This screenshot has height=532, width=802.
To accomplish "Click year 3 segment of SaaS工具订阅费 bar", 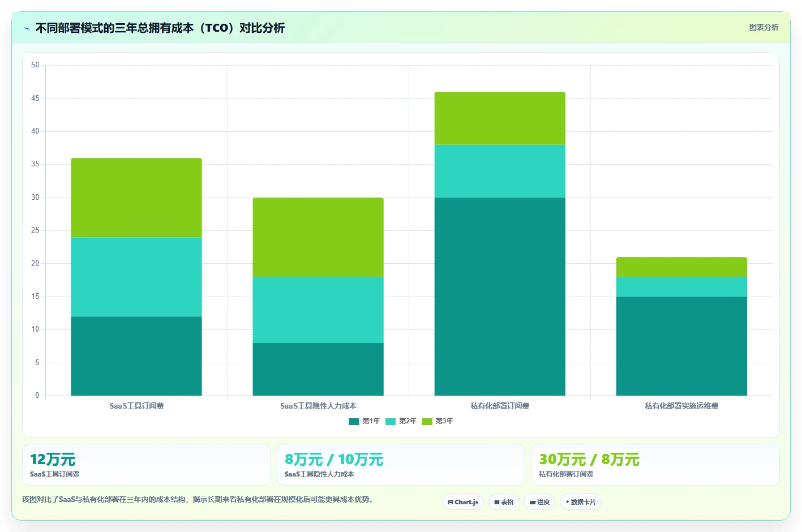I will coord(136,198).
